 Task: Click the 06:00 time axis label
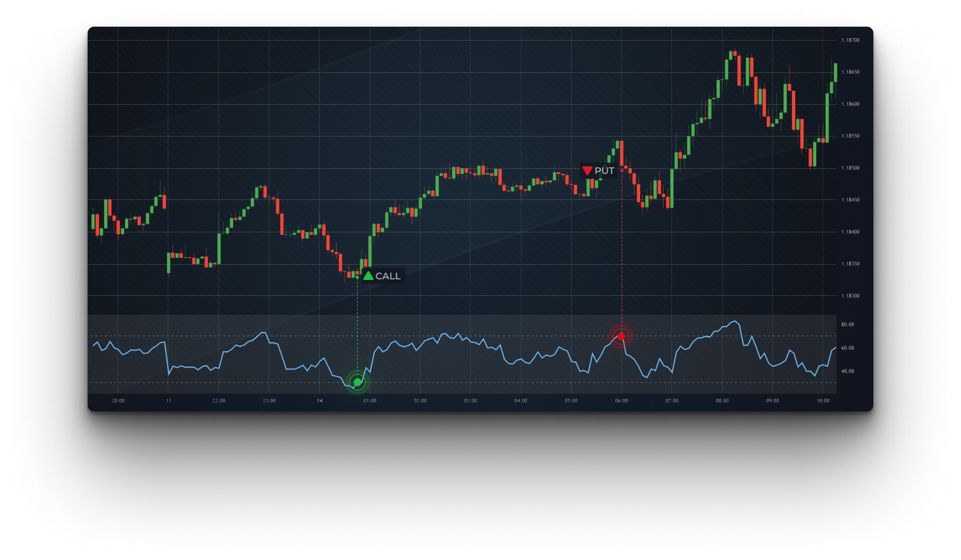621,401
